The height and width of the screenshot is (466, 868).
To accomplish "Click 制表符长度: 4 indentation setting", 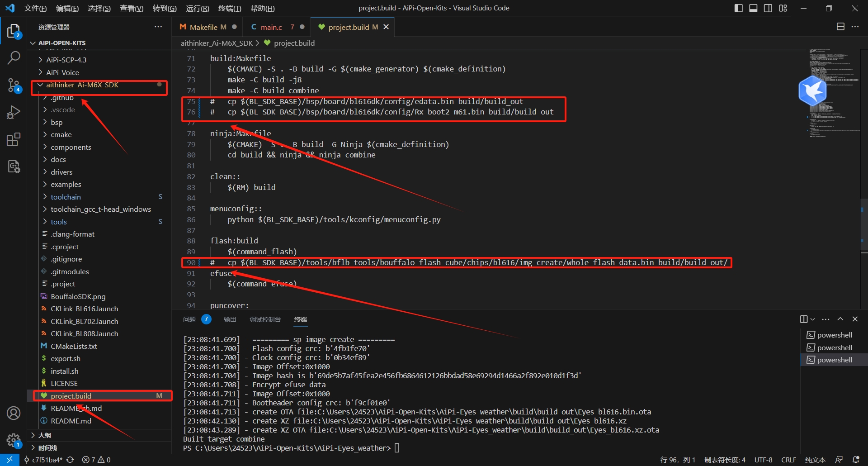I will point(725,460).
